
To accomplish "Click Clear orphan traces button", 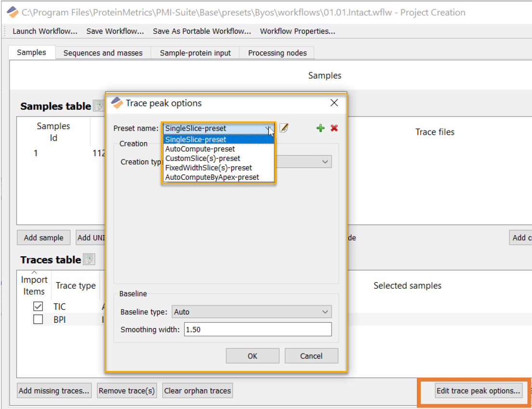I will click(198, 391).
